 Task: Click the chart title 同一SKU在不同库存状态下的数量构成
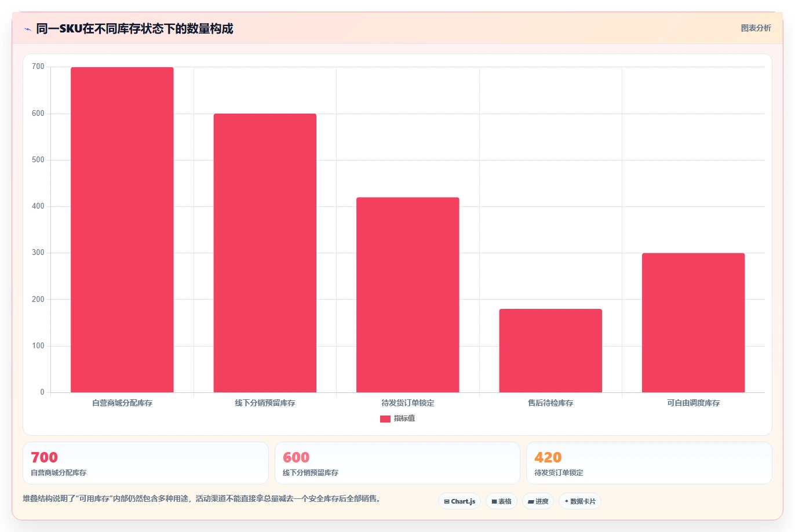click(134, 28)
